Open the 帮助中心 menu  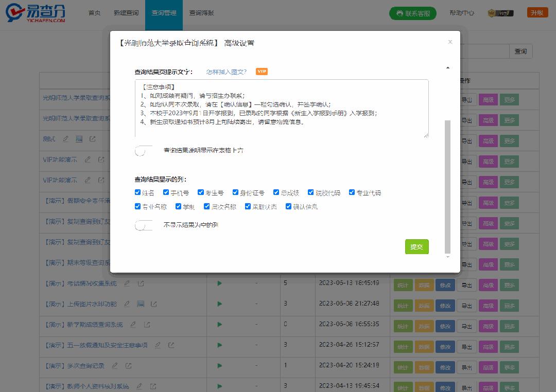[461, 13]
